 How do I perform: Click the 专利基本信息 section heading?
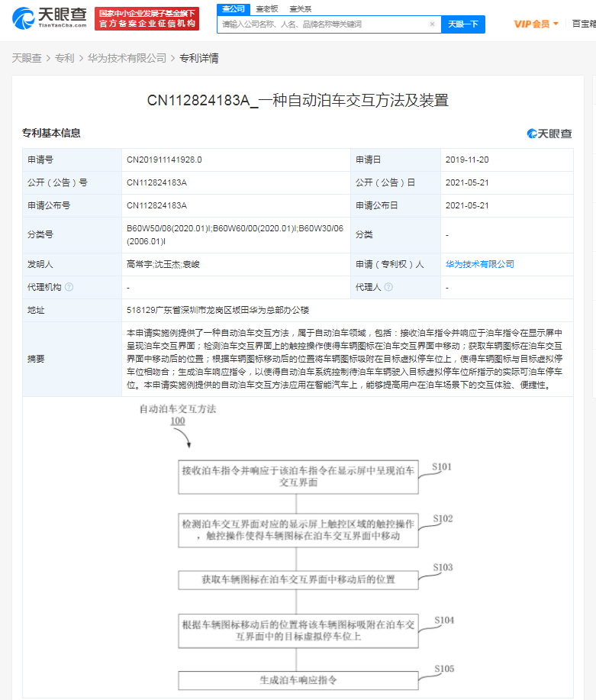(x=51, y=133)
